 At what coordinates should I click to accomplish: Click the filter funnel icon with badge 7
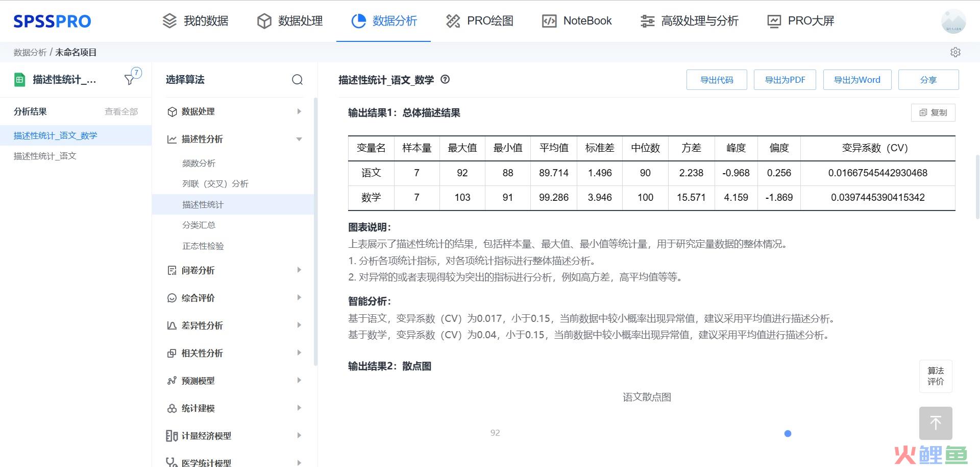click(x=130, y=79)
